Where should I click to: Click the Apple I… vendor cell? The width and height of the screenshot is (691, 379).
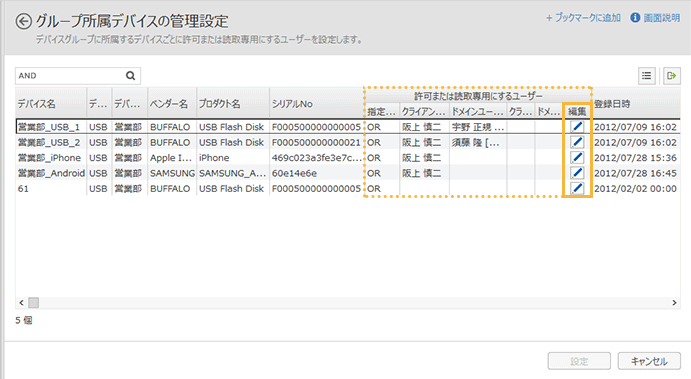[172, 158]
